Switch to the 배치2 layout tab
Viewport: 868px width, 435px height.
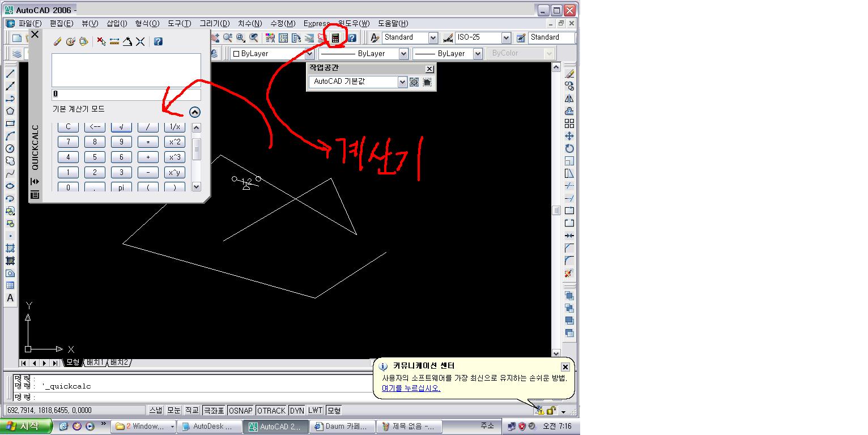119,362
